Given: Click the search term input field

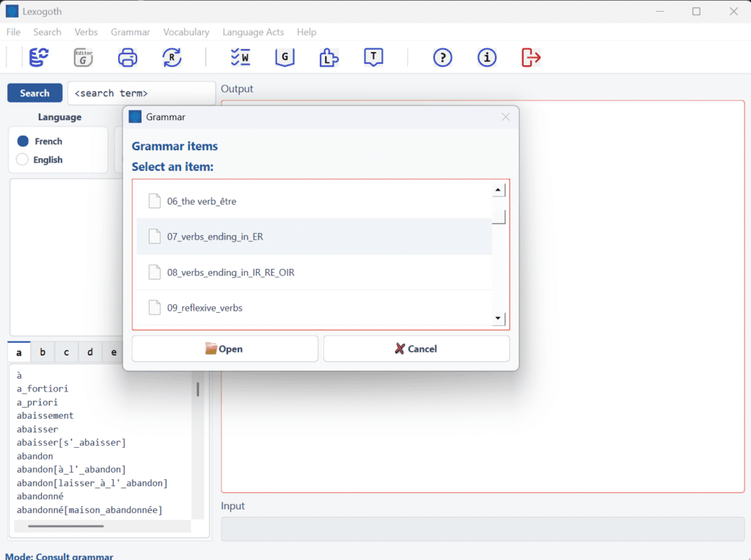Looking at the screenshot, I should pos(142,93).
